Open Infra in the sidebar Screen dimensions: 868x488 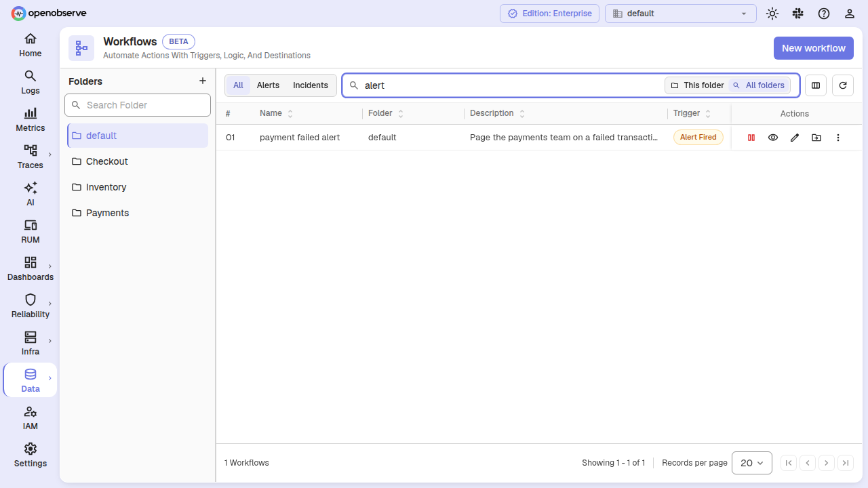click(x=30, y=344)
